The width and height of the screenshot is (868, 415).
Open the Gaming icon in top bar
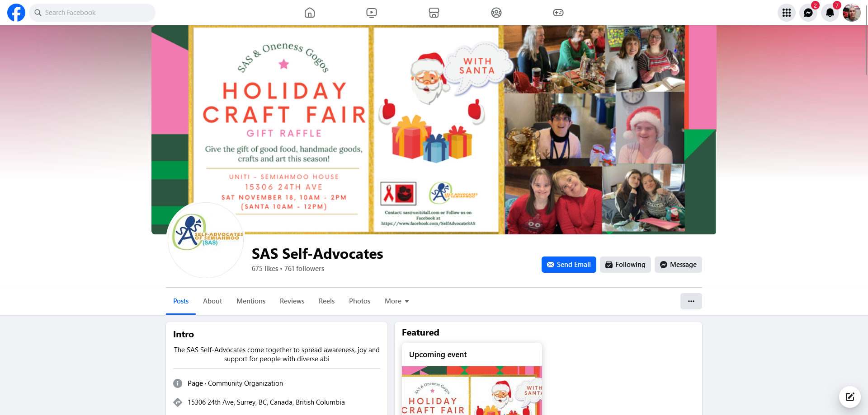tap(558, 13)
